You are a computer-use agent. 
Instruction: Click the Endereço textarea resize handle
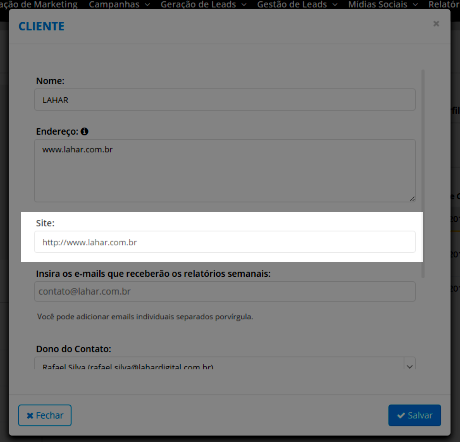coord(412,198)
